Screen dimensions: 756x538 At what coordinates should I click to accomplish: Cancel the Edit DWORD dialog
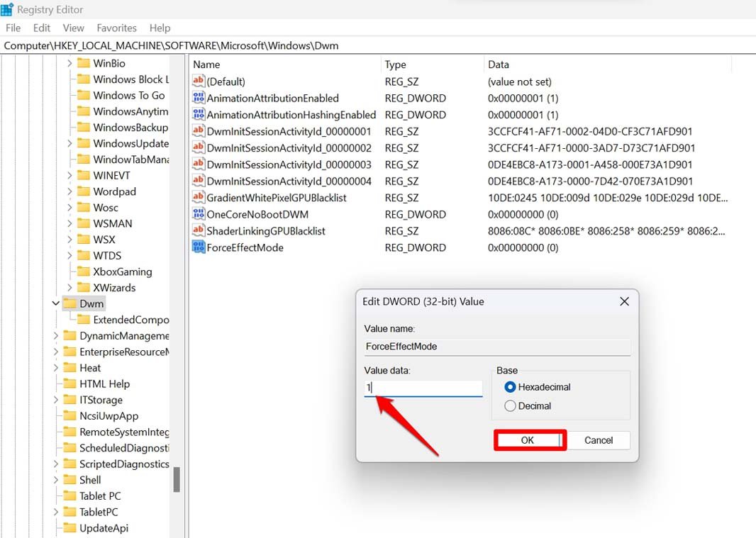(599, 440)
